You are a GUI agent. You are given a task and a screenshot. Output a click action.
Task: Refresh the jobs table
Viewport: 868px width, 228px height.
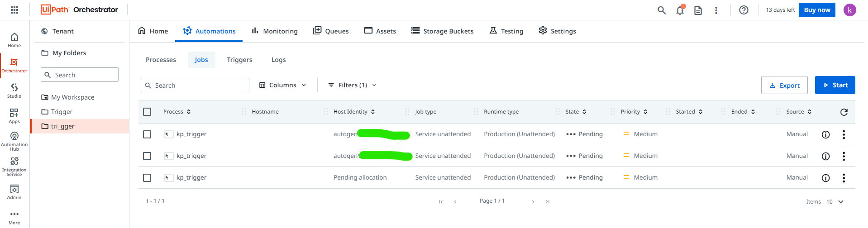(844, 112)
